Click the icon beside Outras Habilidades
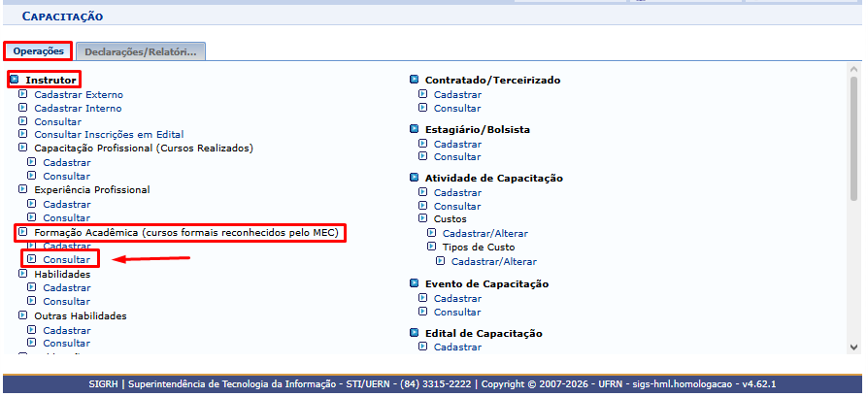The width and height of the screenshot is (868, 397). tap(22, 315)
